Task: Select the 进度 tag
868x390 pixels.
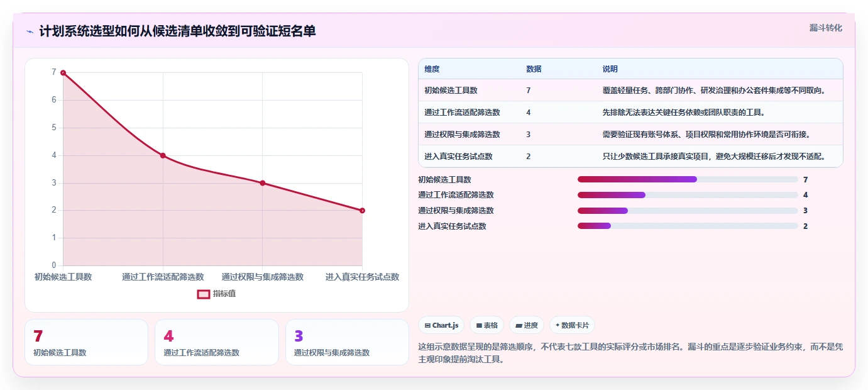Action: tap(527, 325)
